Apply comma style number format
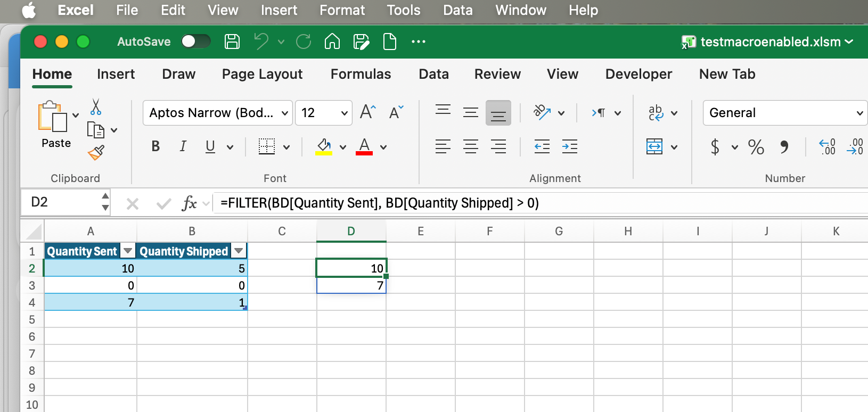The height and width of the screenshot is (412, 868). click(x=784, y=147)
